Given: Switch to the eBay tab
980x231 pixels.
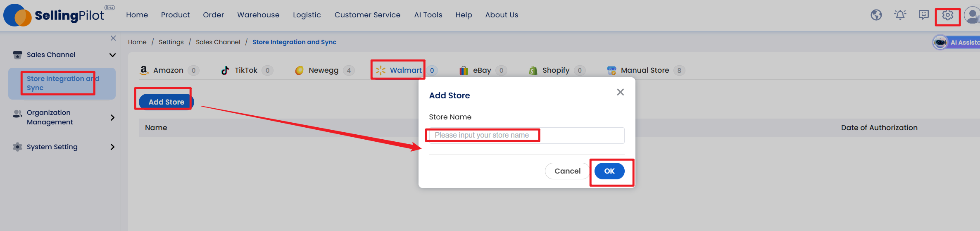Looking at the screenshot, I should pyautogui.click(x=483, y=70).
